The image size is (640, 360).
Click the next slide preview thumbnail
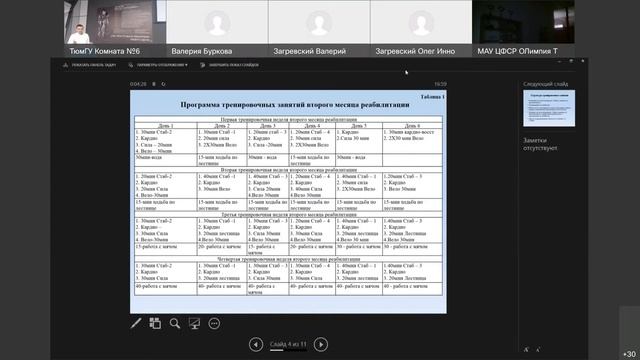549,108
